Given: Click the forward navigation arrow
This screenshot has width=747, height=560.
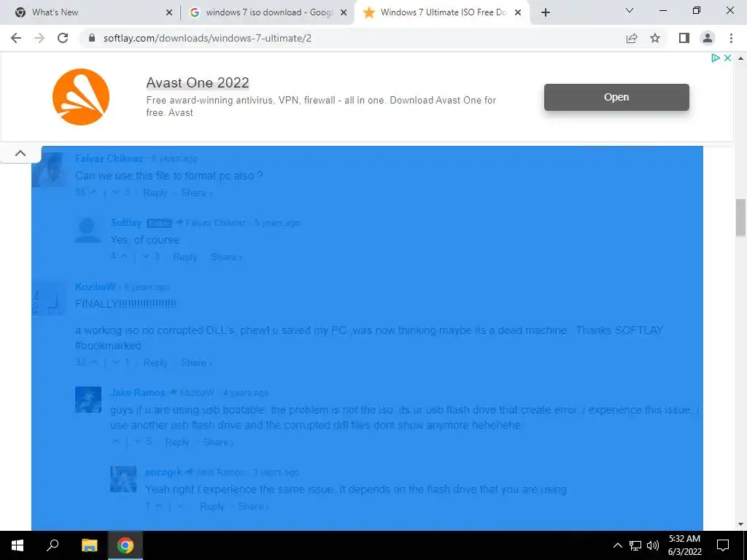Looking at the screenshot, I should pos(39,38).
